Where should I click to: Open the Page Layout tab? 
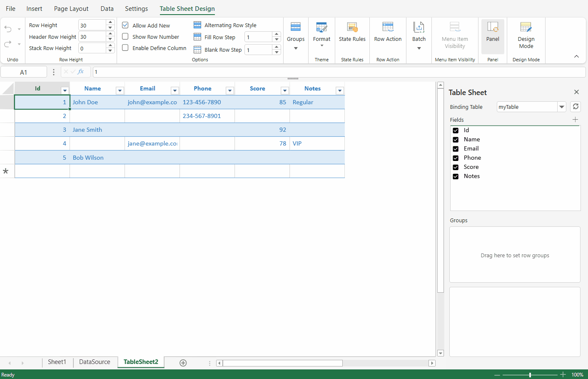(71, 9)
